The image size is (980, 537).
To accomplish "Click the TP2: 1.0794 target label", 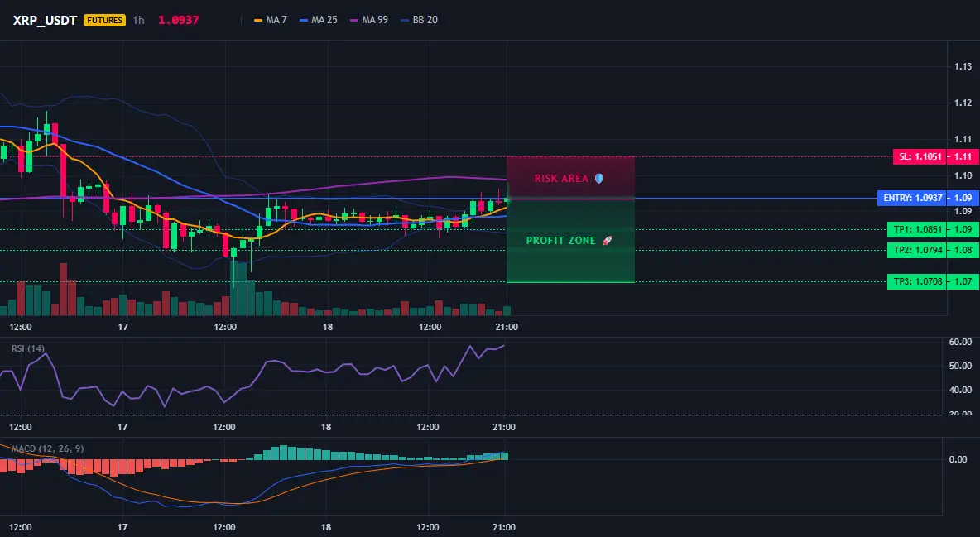I will click(917, 250).
